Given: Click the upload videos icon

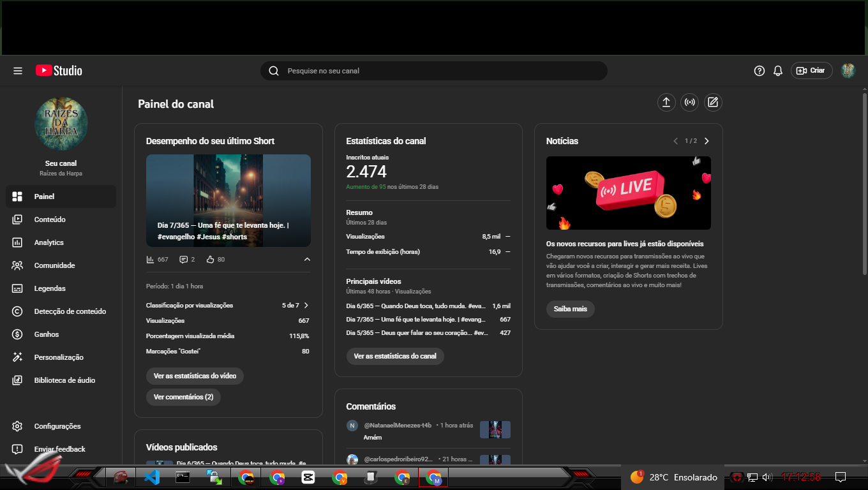Looking at the screenshot, I should point(666,102).
